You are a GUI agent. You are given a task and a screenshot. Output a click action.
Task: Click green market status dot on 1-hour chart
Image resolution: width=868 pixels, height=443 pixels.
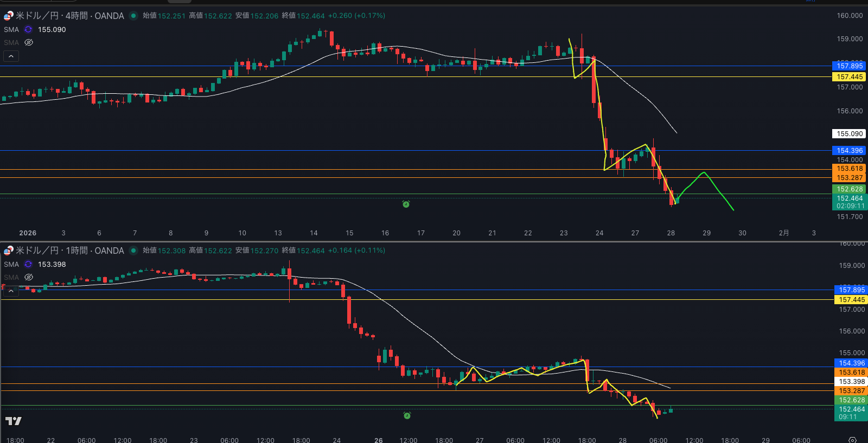(133, 251)
